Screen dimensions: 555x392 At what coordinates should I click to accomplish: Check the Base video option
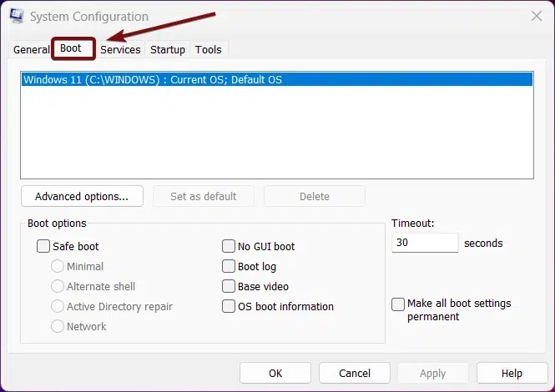click(x=229, y=286)
